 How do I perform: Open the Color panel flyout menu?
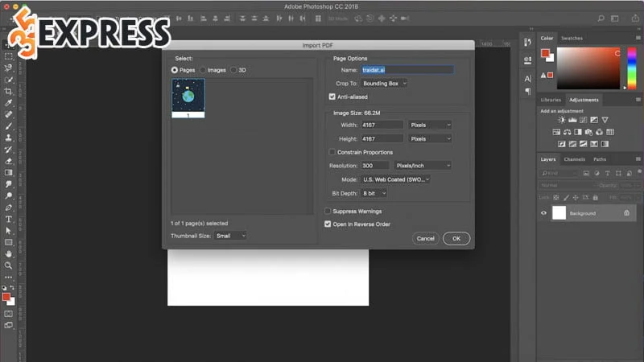pos(638,38)
